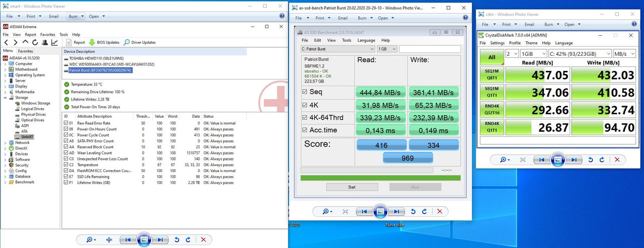The image size is (644, 248).
Task: Delete image in as-ssd-bench photo viewer
Action: [x=440, y=212]
